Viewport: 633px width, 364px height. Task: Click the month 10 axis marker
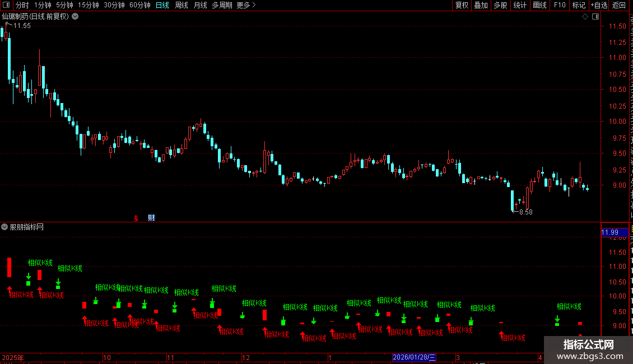107,358
